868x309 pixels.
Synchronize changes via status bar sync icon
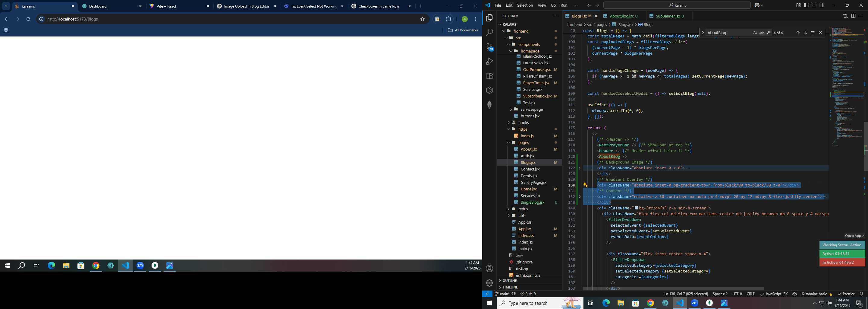point(514,294)
